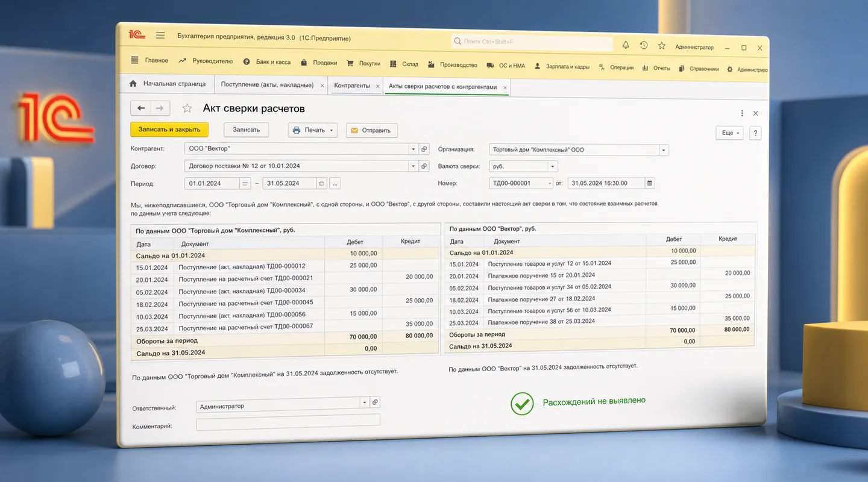
Task: Open the ОС и НМА section
Action: 505,66
